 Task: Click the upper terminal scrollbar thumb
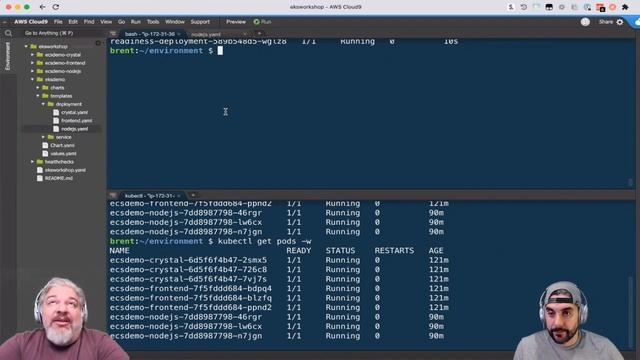(631, 182)
